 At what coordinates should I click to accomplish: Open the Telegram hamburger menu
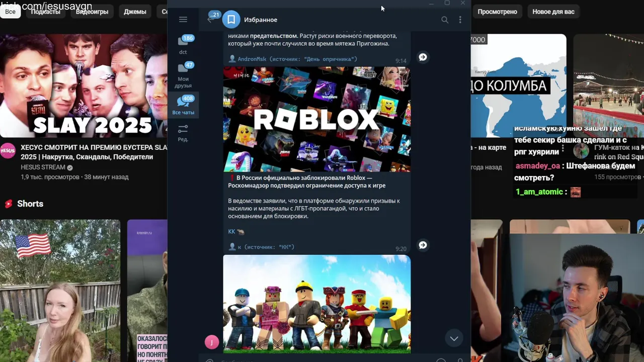183,20
